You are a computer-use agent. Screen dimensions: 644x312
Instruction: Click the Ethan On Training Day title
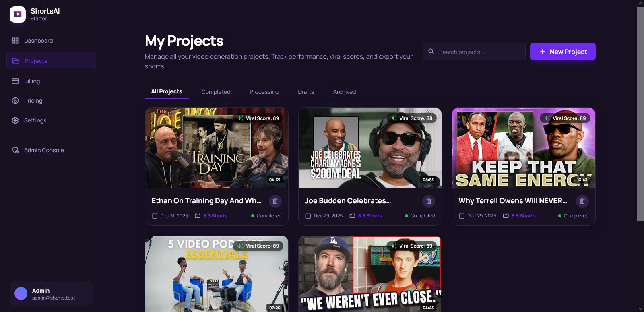click(206, 201)
